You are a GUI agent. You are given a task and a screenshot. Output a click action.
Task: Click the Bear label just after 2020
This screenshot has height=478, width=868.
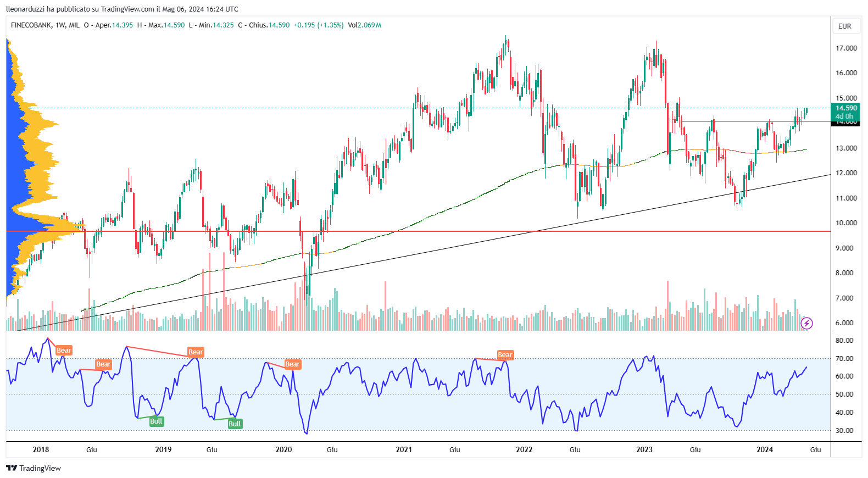click(292, 364)
